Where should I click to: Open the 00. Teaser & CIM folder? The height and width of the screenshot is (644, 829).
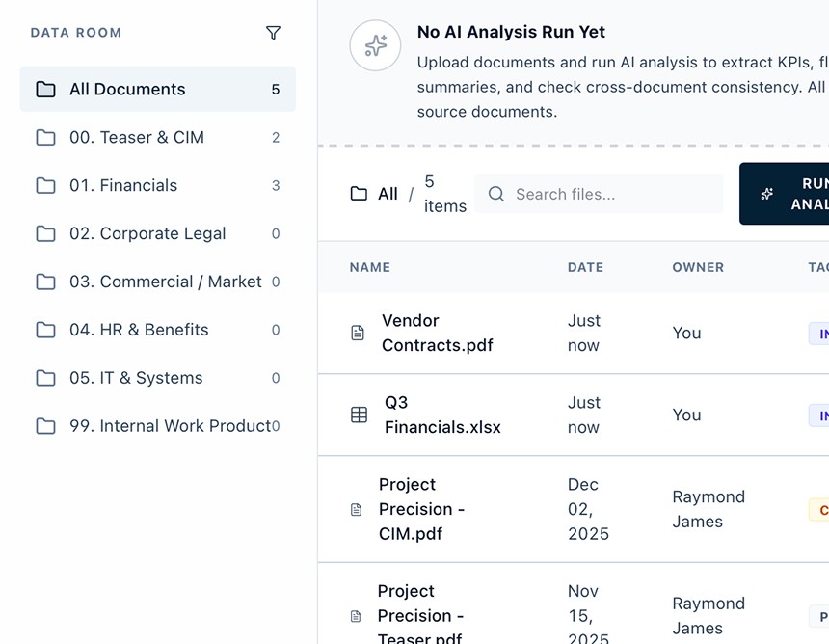point(157,138)
